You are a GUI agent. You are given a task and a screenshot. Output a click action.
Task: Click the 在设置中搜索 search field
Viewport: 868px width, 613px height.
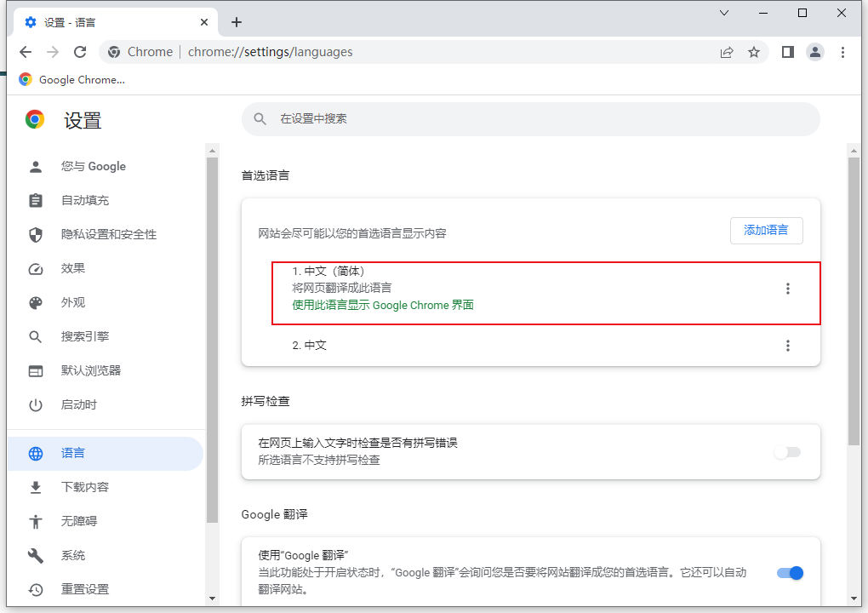530,119
